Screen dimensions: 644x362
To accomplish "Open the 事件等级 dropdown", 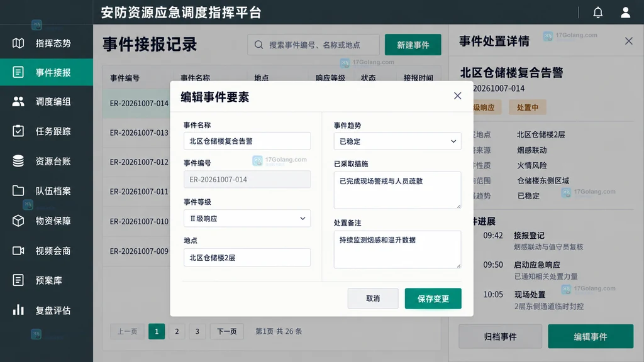I will click(x=247, y=218).
